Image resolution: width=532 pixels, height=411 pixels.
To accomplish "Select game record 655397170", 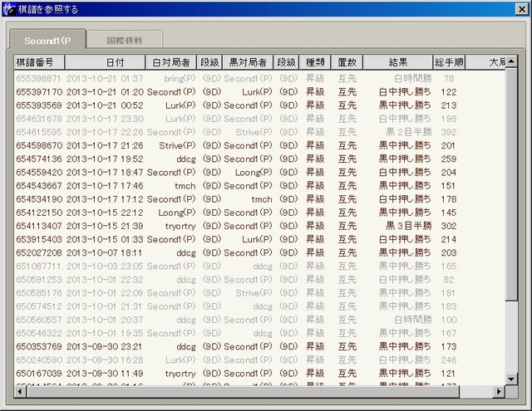I will (x=259, y=92).
